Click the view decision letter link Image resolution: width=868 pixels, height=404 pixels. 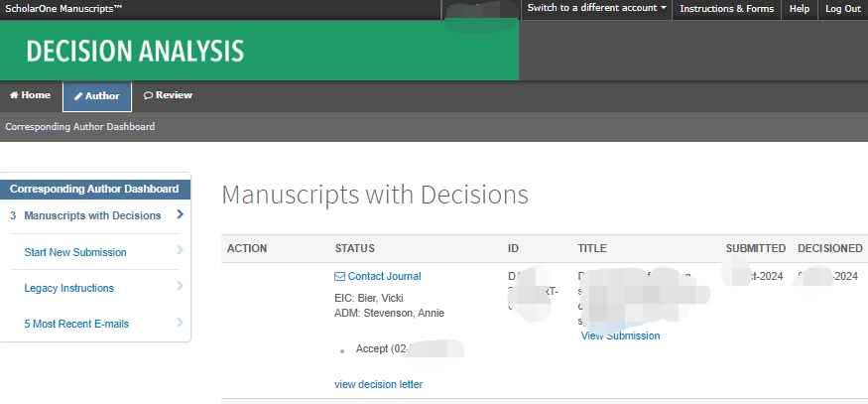click(x=378, y=384)
